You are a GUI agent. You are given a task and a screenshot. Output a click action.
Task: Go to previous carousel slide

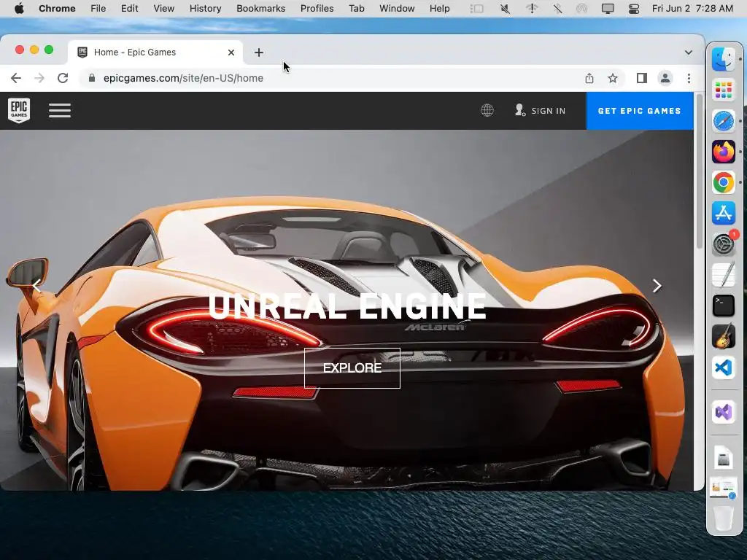36,286
